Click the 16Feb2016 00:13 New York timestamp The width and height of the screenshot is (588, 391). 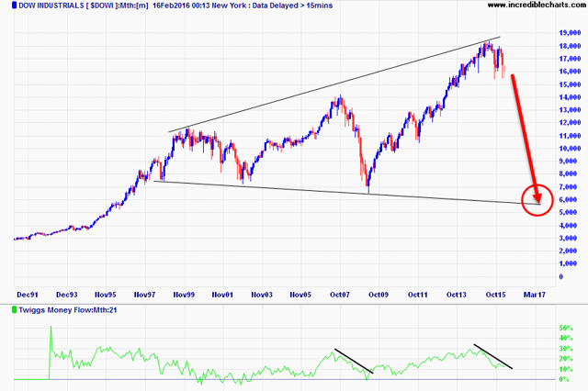199,6
